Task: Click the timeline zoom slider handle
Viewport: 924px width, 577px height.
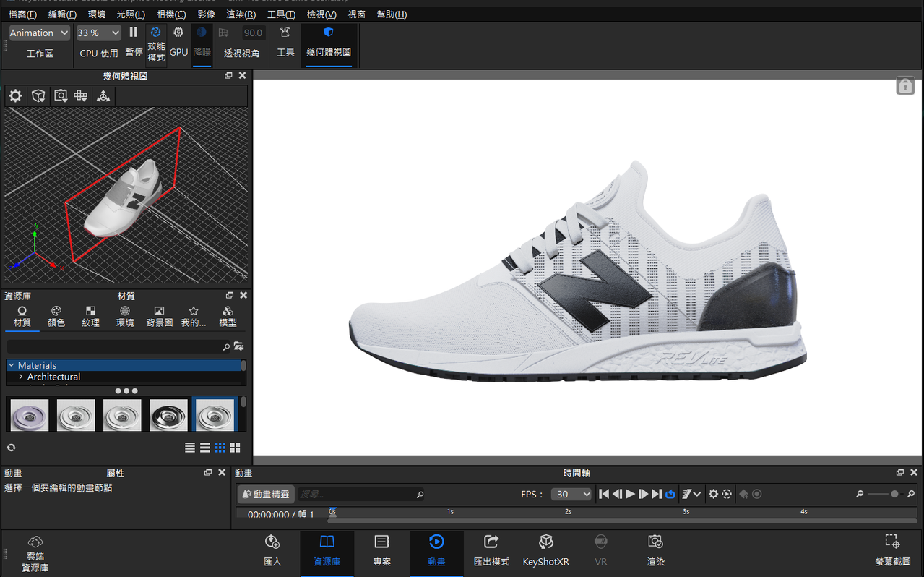Action: (x=894, y=494)
